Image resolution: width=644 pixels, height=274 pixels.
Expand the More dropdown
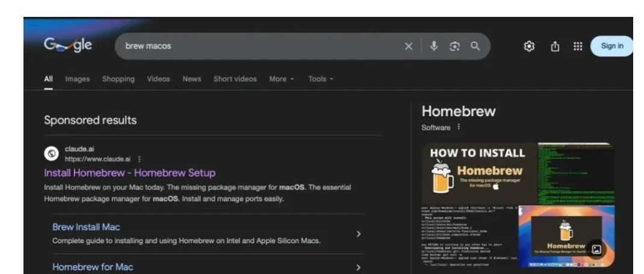pos(281,79)
